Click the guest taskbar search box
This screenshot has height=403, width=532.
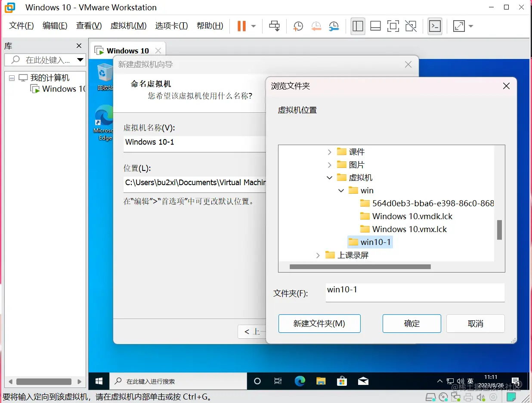click(178, 381)
